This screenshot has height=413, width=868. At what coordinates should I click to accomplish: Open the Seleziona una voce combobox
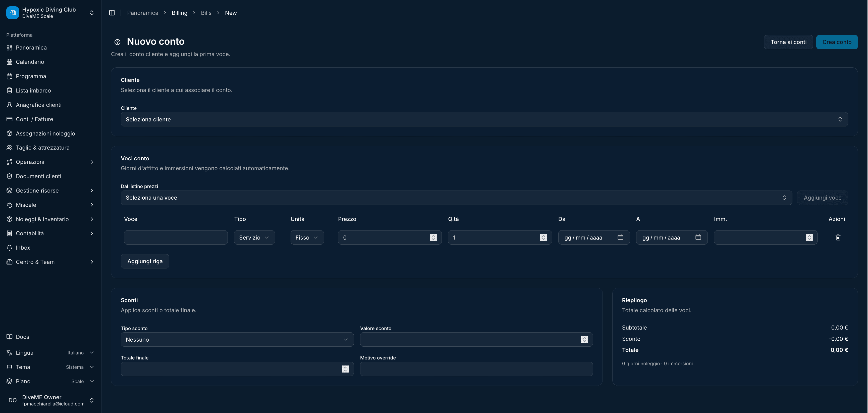point(456,198)
